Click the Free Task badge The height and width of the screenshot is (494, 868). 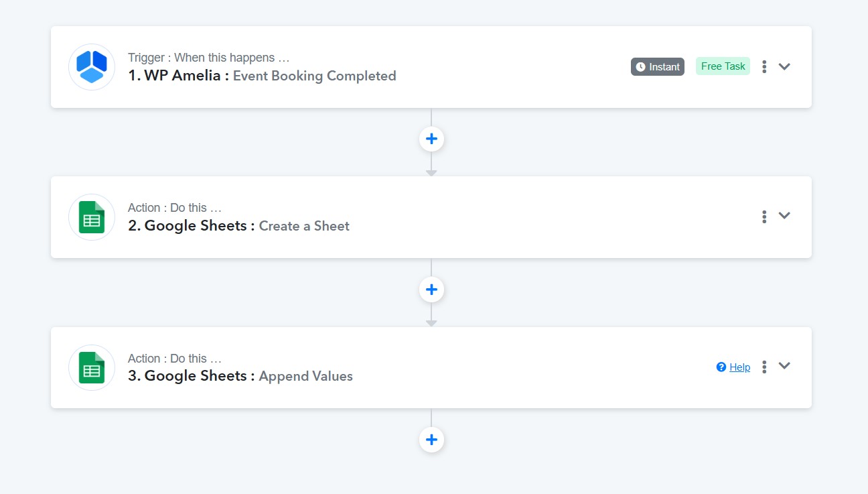pyautogui.click(x=723, y=66)
